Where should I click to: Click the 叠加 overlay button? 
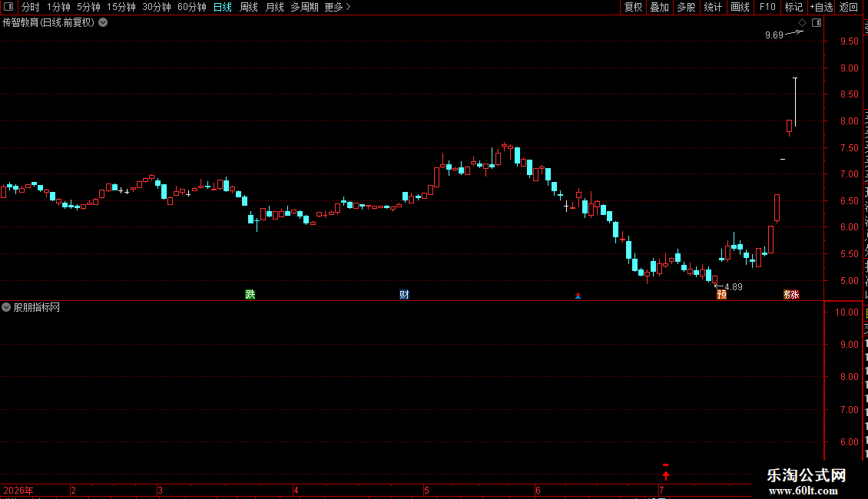659,7
